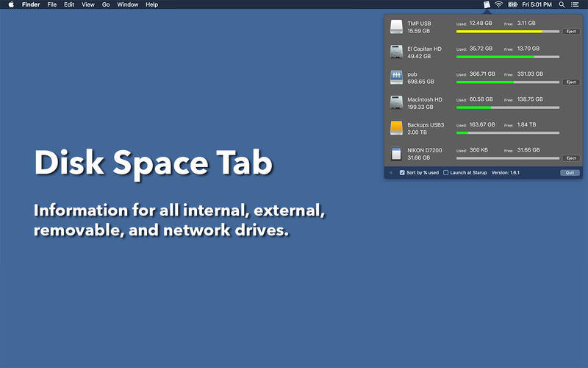
Task: Click the NIKON D7200 card icon
Action: coord(396,153)
